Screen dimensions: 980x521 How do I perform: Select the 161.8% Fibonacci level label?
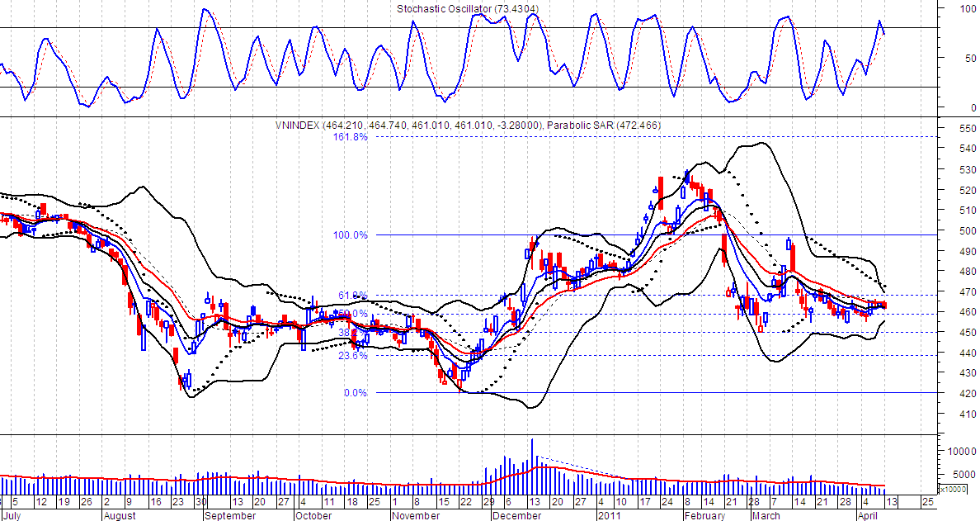[x=351, y=136]
